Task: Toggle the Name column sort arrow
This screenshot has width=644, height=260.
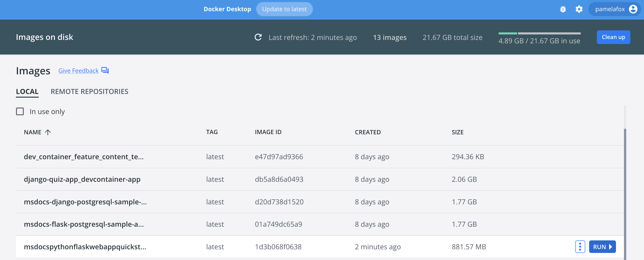Action: [48, 132]
